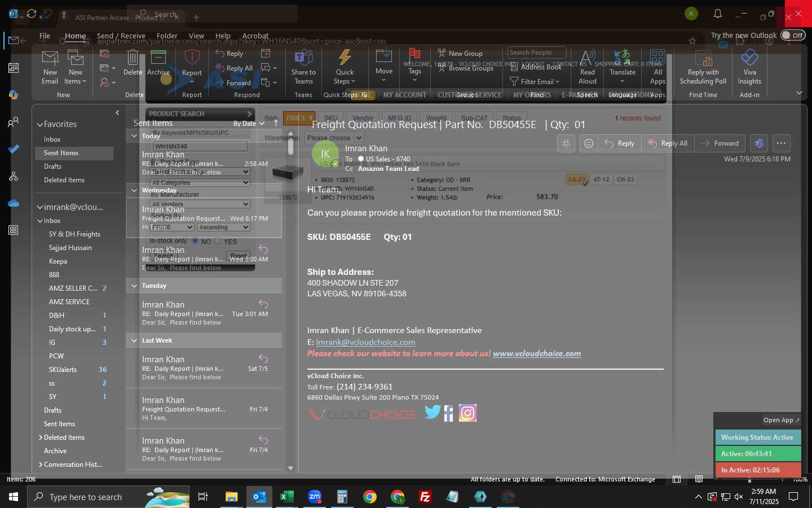Click New Group in the Groups section
The height and width of the screenshot is (508, 812).
tap(460, 53)
